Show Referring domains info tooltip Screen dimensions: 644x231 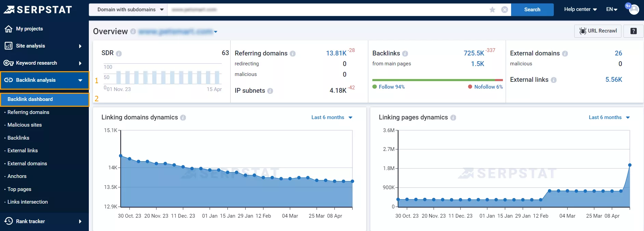[293, 54]
